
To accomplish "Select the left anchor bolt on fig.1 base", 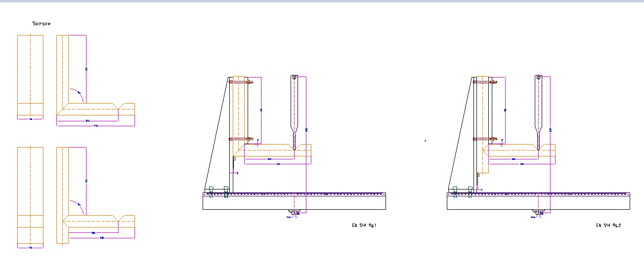I will (x=211, y=192).
